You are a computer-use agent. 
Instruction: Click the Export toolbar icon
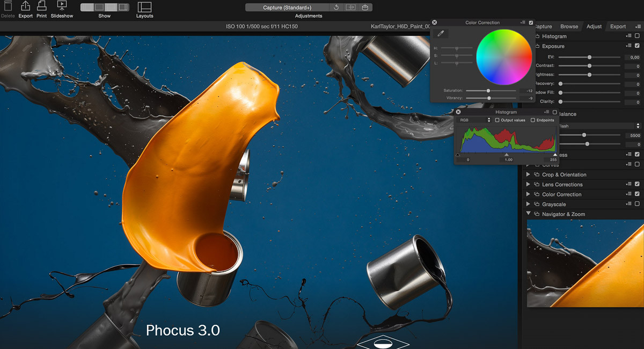[x=25, y=6]
